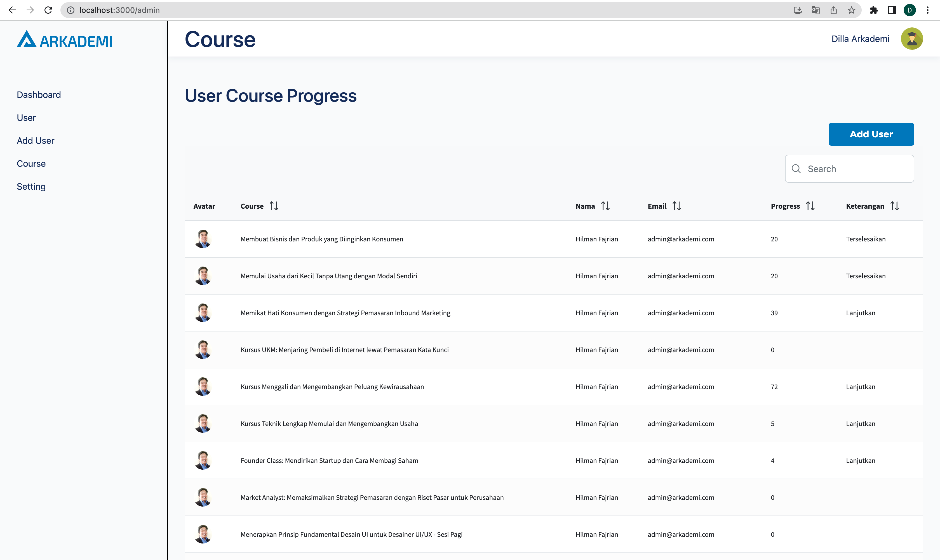Click the 72 progress value for Kursus Menggali
The image size is (940, 560).
click(x=774, y=386)
